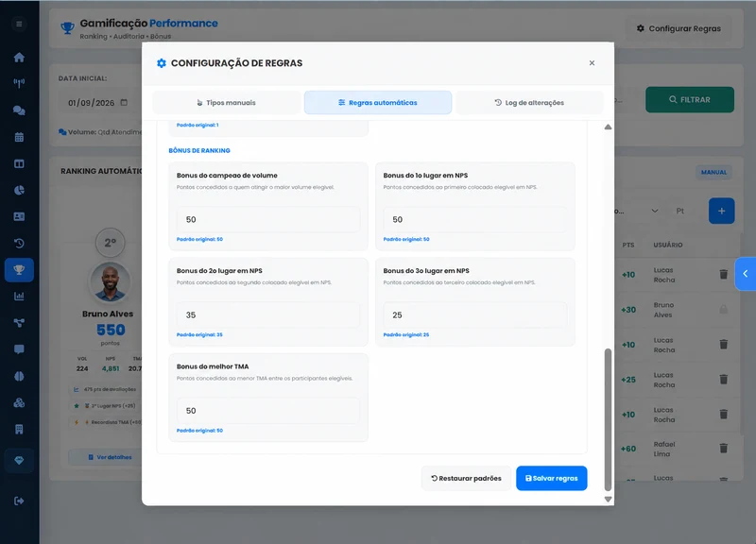The height and width of the screenshot is (544, 756).
Task: Click the dialog scrollbar down arrow
Action: [608, 500]
